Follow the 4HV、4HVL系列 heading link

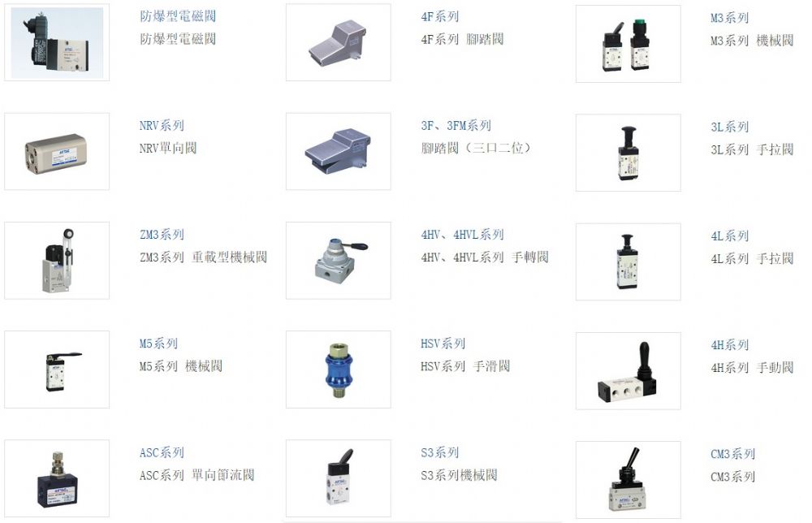pyautogui.click(x=463, y=235)
